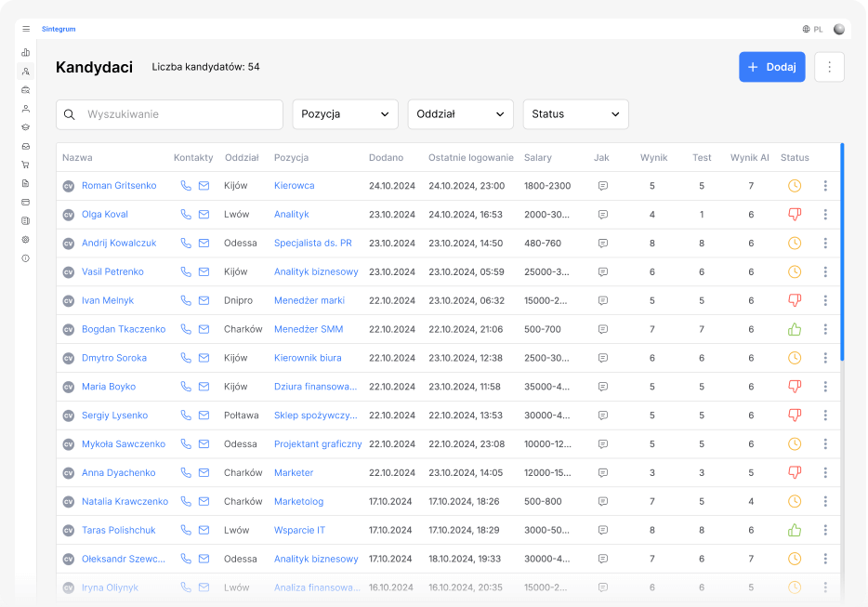Screen dimensions: 868x607
Task: Expand the Pozycja filter dropdown
Action: click(x=345, y=114)
